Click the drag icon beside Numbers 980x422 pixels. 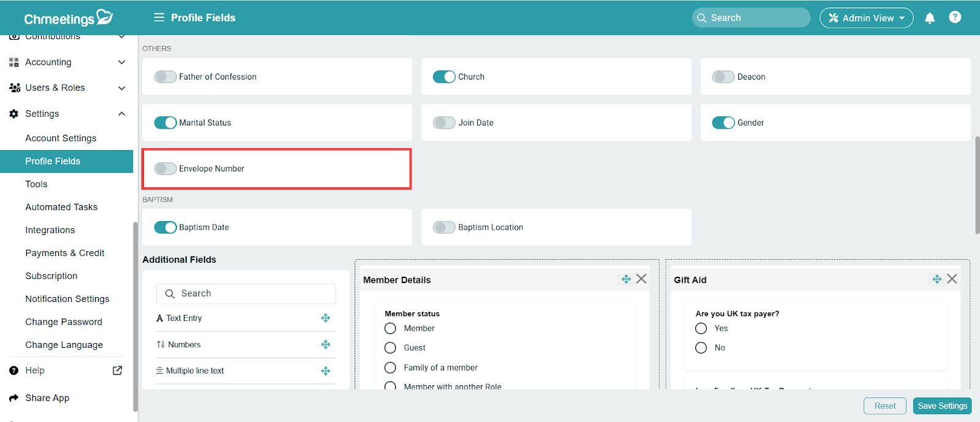point(325,345)
